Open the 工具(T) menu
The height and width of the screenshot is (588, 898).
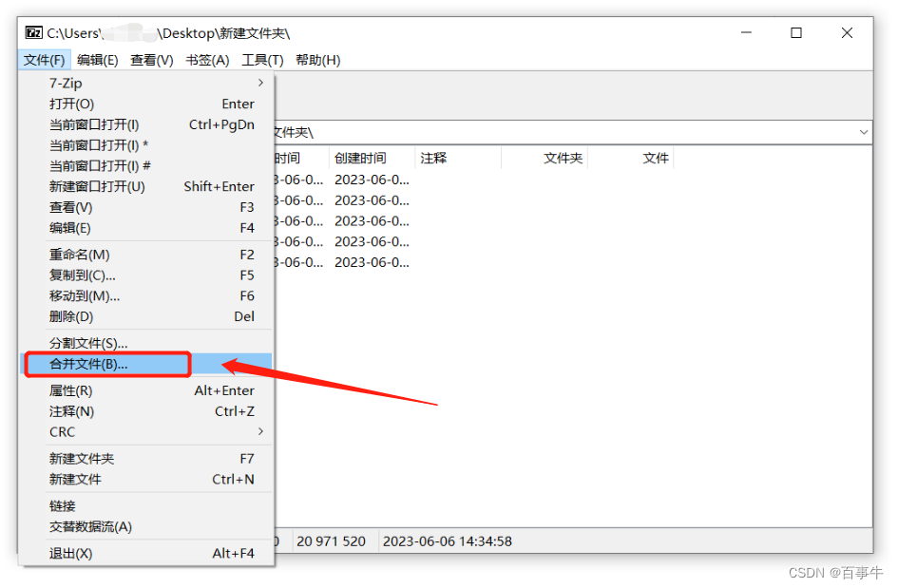[263, 60]
